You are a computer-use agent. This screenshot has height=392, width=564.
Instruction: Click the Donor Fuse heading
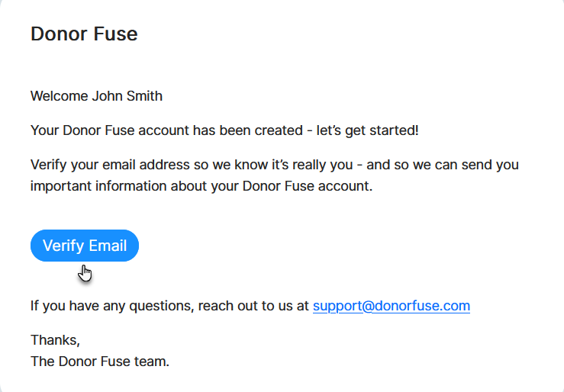coord(84,34)
